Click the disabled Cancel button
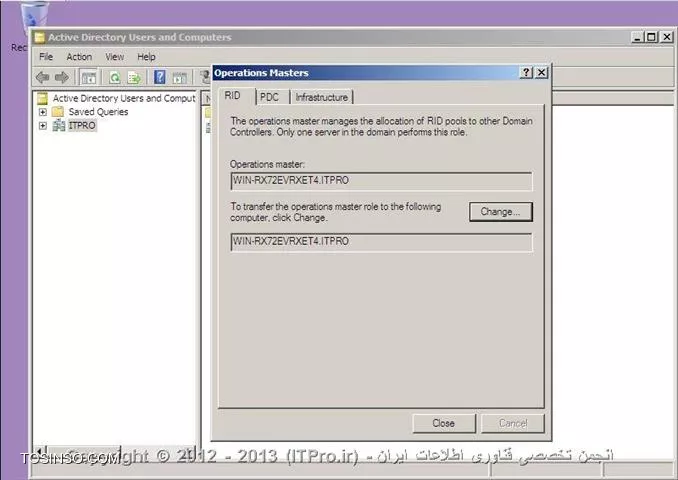This screenshot has width=678, height=480. (513, 423)
